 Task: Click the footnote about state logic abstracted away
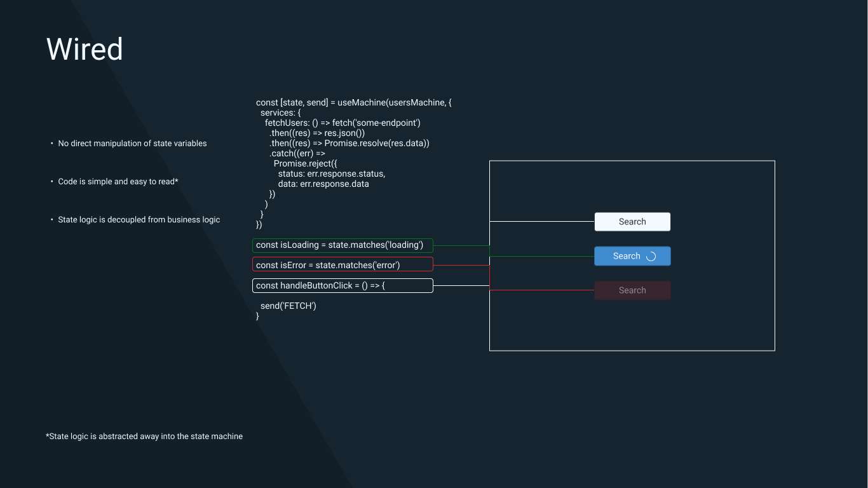coord(144,437)
